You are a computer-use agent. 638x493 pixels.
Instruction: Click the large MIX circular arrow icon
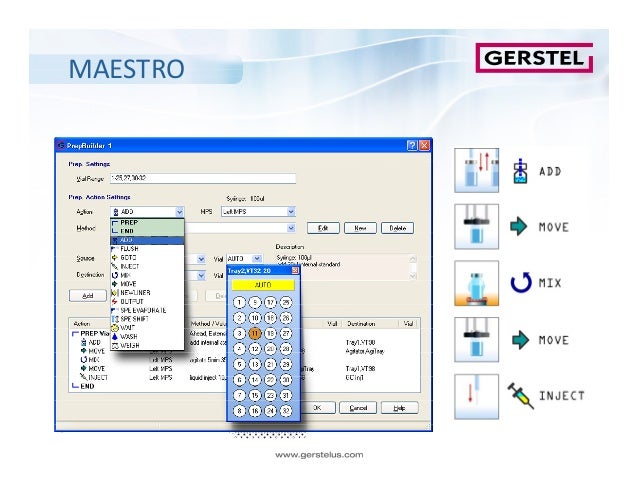(521, 282)
